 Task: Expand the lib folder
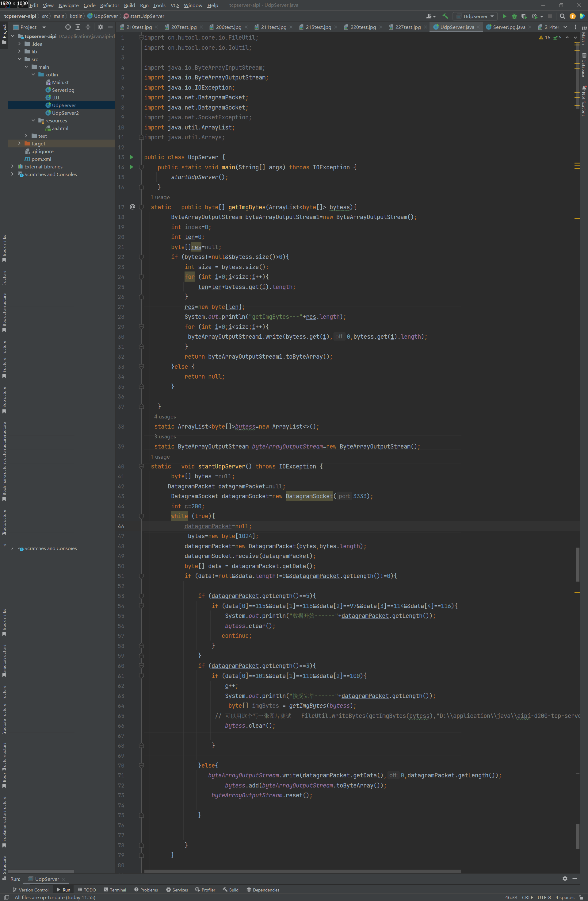pos(19,52)
